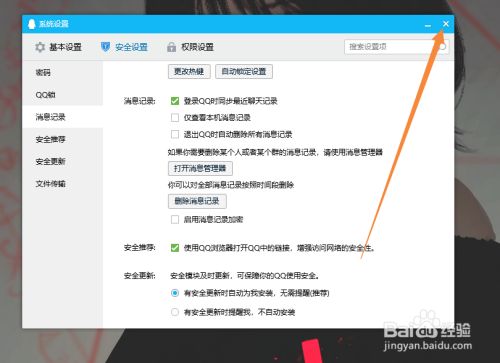This screenshot has height=363, width=500.
Task: Switch to the 安全设置 tab
Action: (x=124, y=47)
